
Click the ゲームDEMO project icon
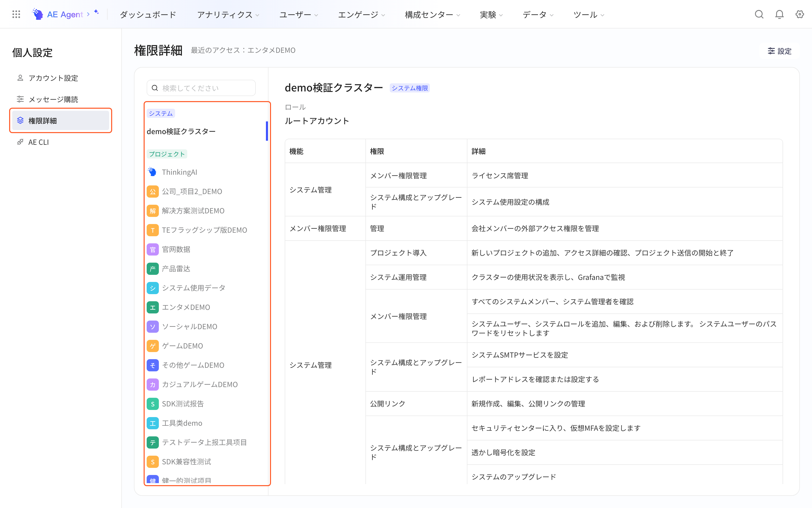[152, 346]
